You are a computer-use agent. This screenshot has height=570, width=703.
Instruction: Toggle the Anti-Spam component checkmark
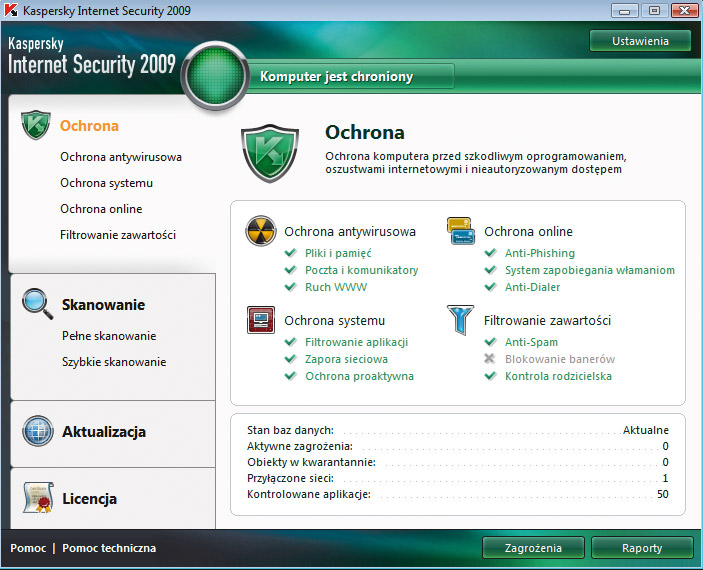[490, 342]
